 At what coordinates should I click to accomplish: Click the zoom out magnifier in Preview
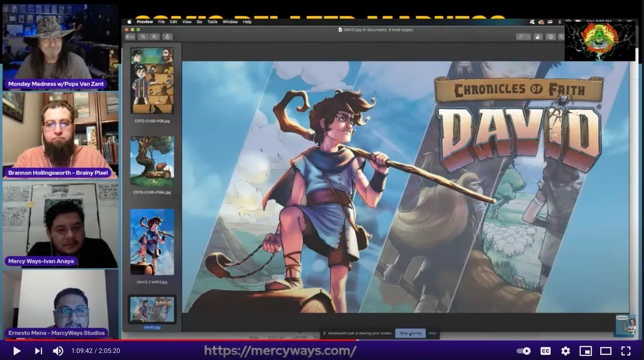click(143, 37)
